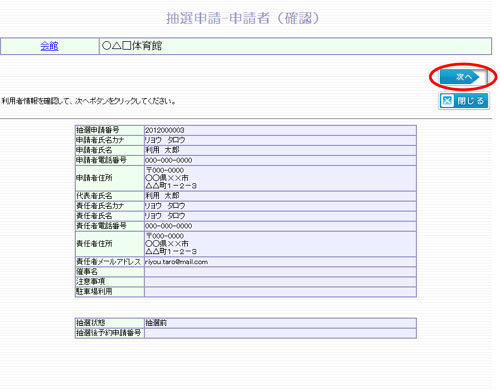Click the 催事名 label
Viewport: 500px width, 390px height.
pyautogui.click(x=87, y=272)
